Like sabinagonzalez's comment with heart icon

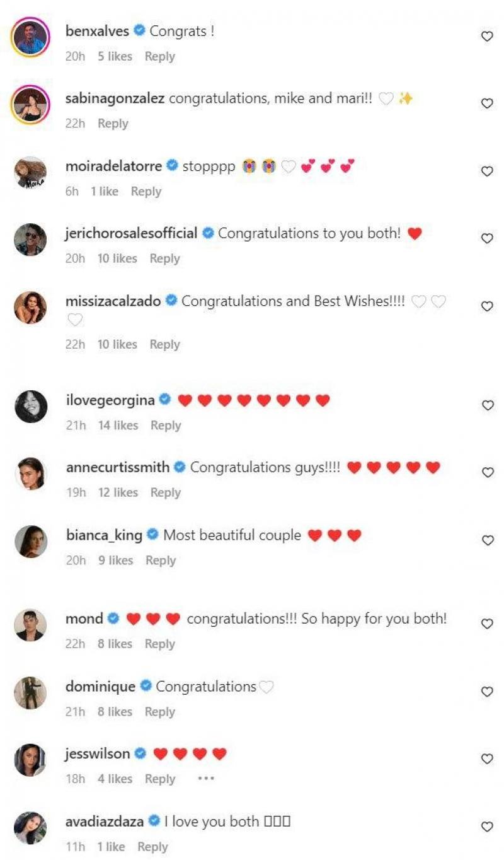click(487, 104)
